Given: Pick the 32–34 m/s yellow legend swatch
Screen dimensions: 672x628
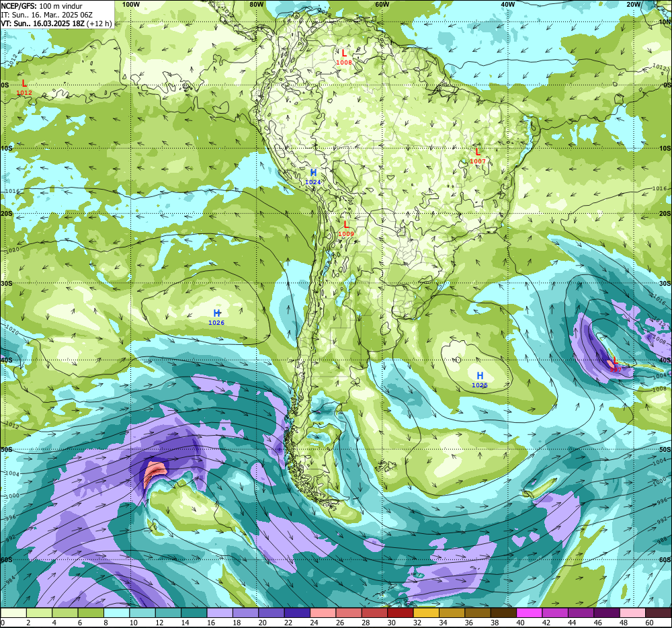Looking at the screenshot, I should tap(426, 613).
